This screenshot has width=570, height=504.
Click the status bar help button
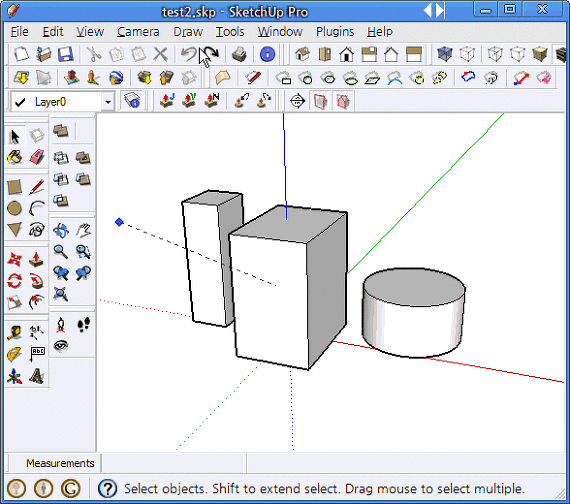coord(107,489)
